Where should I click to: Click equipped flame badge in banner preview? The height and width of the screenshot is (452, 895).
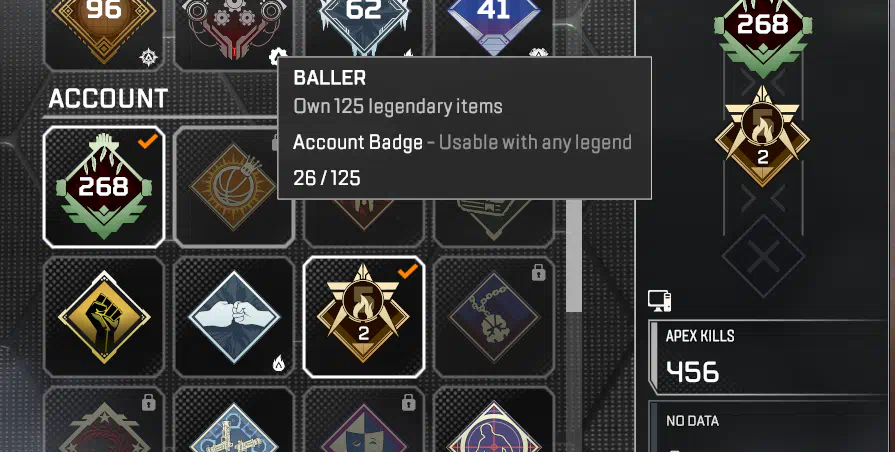[763, 136]
